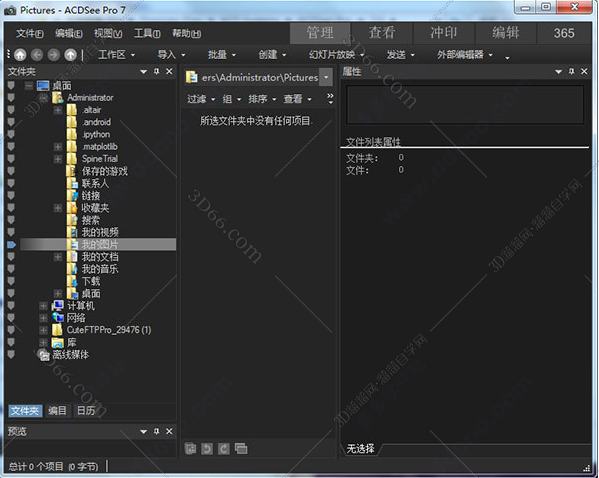This screenshot has width=599, height=478.
Task: Open the 批量 toolbar menu
Action: click(x=222, y=55)
